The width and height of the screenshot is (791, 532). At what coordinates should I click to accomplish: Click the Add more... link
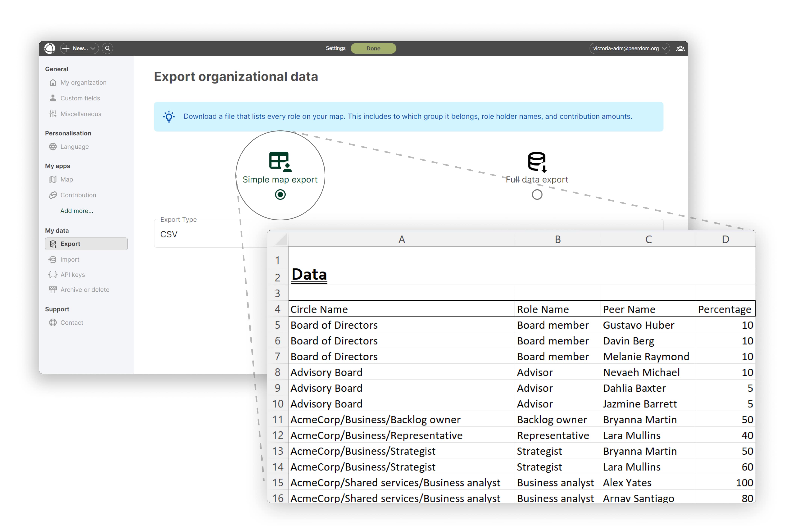(x=77, y=211)
